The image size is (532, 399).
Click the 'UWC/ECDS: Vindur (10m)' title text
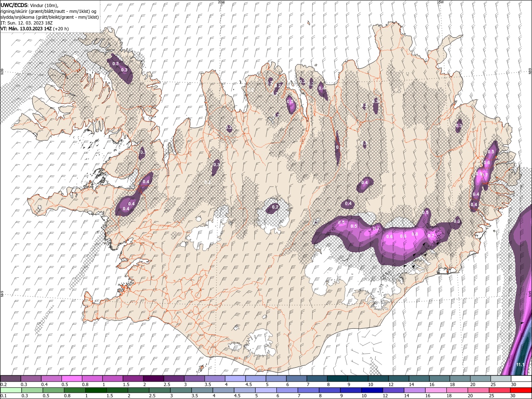pyautogui.click(x=30, y=5)
